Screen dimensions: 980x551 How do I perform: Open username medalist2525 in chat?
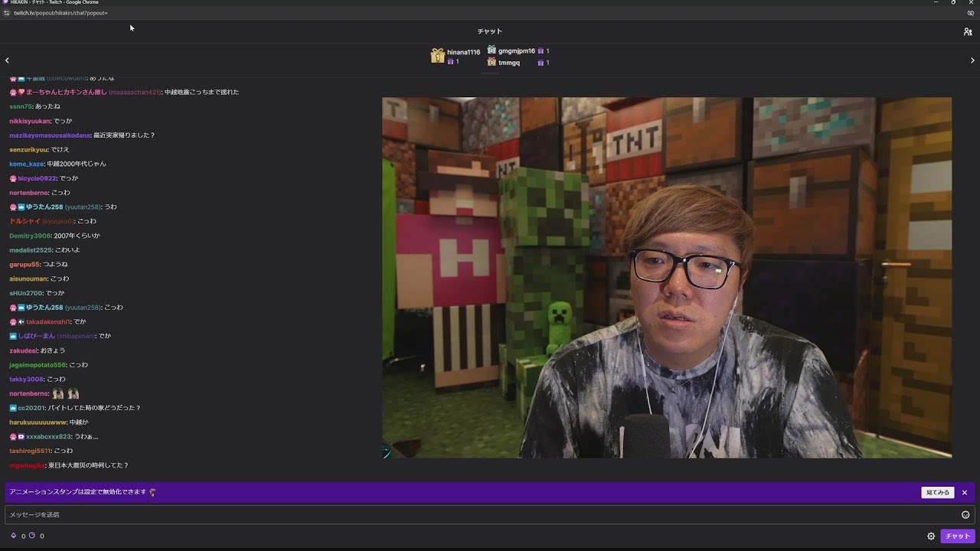click(x=31, y=250)
